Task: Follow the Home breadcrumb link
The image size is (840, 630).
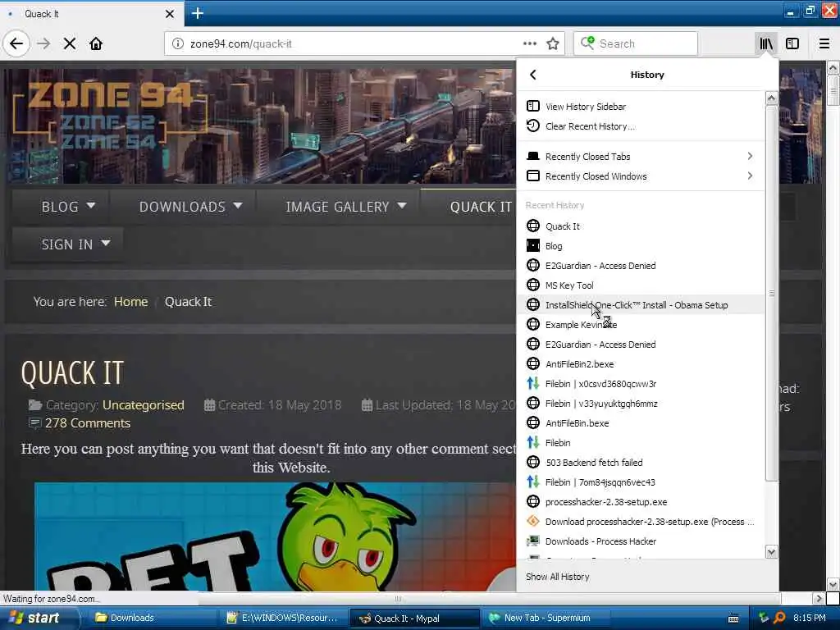Action: click(x=130, y=302)
